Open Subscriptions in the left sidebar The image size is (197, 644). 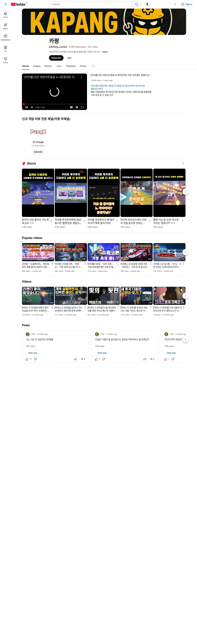(x=6, y=38)
